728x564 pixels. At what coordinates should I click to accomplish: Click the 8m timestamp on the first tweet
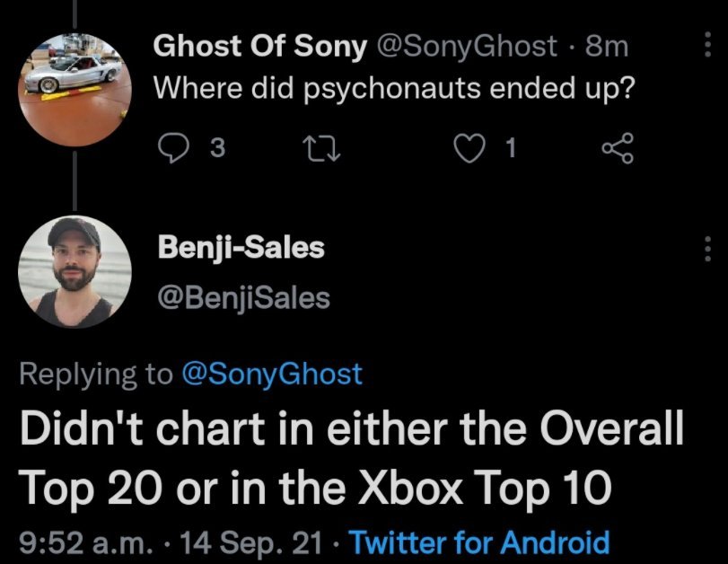pyautogui.click(x=607, y=47)
